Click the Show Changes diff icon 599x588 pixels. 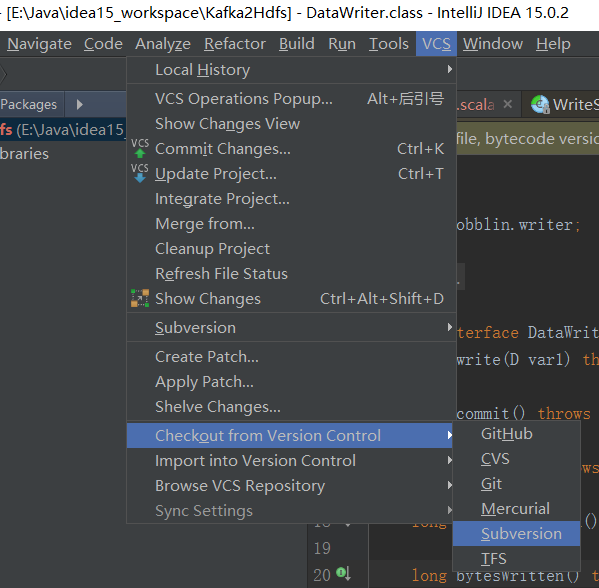[140, 298]
